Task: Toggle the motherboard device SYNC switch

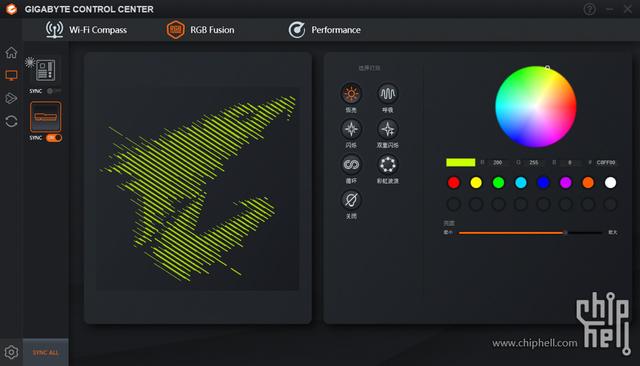Action: [54, 91]
